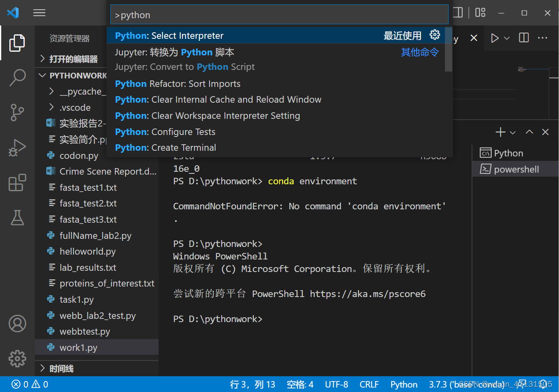The height and width of the screenshot is (392, 559).
Task: Select the powershell terminal tab
Action: (x=515, y=169)
